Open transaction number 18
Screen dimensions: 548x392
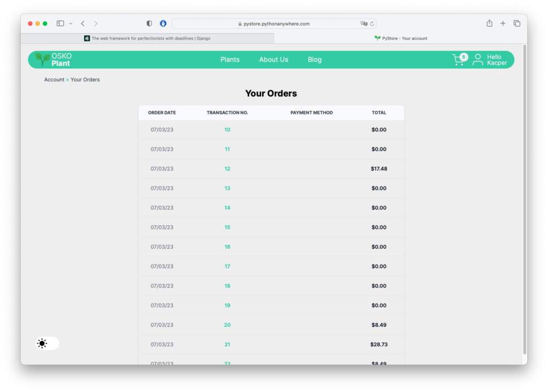tap(227, 286)
